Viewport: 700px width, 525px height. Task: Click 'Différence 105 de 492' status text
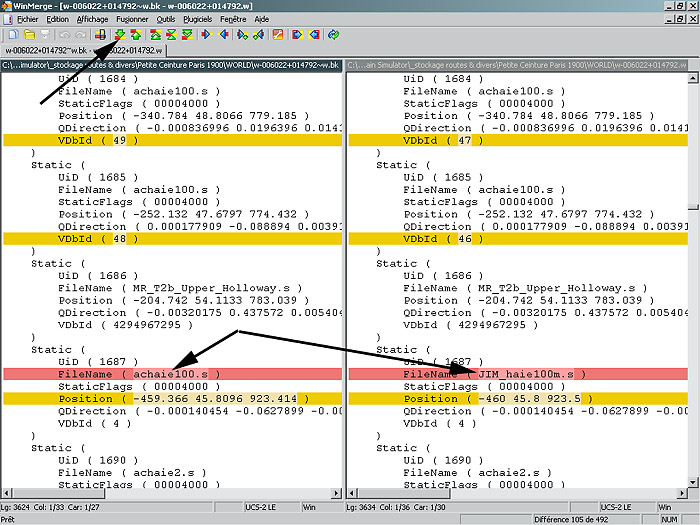(571, 520)
